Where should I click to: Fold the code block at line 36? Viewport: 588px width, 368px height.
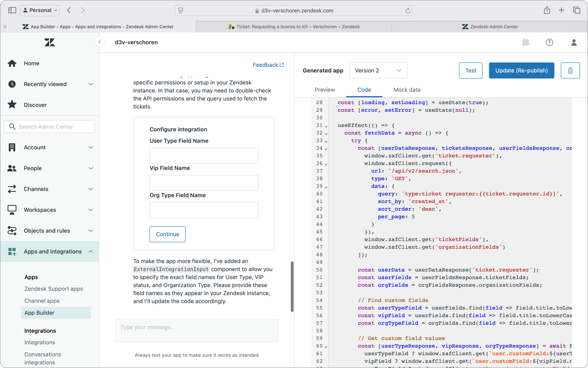pos(326,164)
